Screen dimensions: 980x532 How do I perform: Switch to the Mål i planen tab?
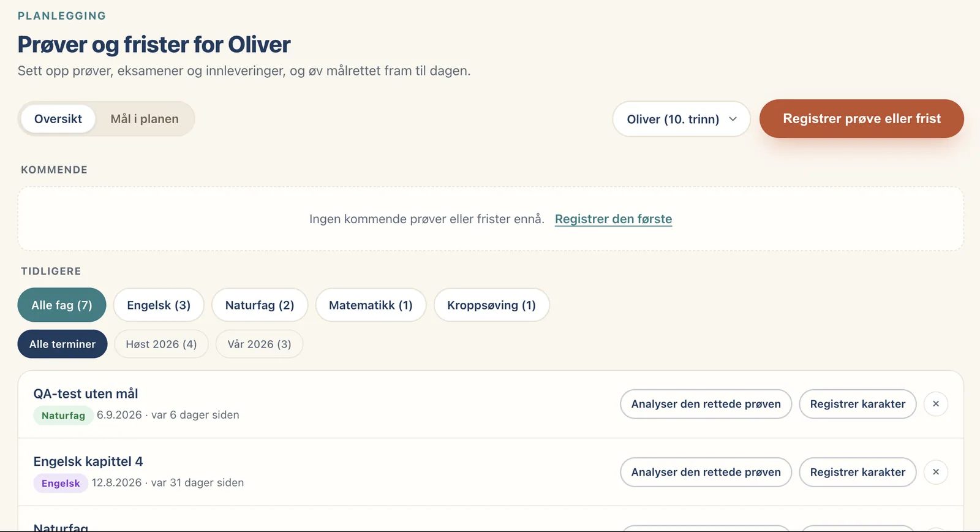pos(145,119)
